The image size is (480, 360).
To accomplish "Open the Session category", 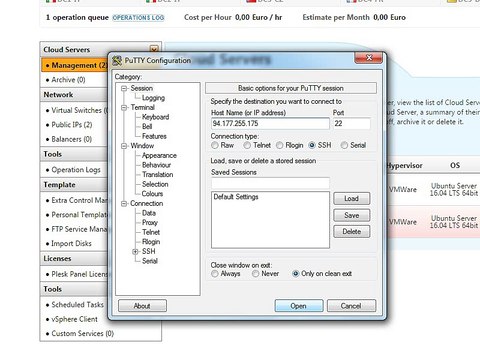I will point(142,88).
